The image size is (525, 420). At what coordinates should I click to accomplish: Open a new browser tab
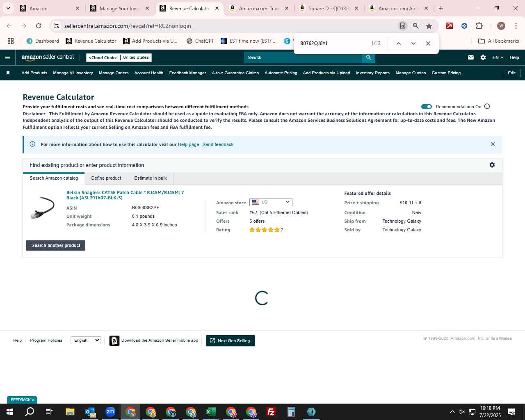click(x=441, y=8)
